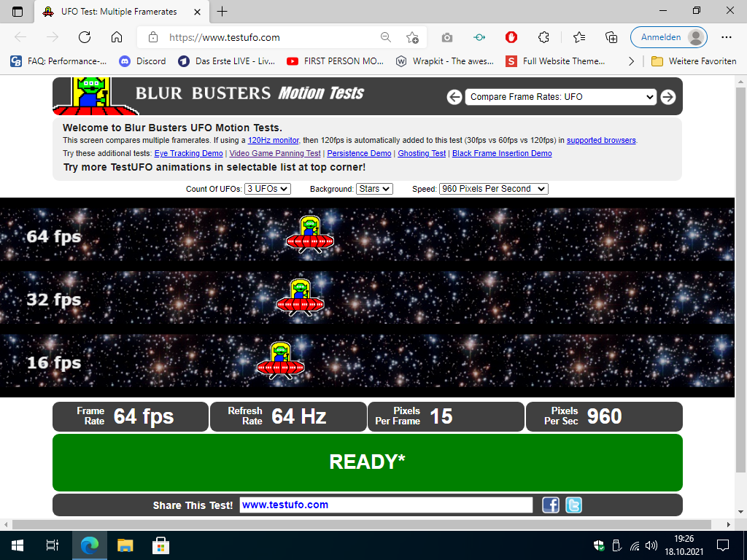This screenshot has width=747, height=560.
Task: Click the www.testufo.com share field
Action: [386, 505]
